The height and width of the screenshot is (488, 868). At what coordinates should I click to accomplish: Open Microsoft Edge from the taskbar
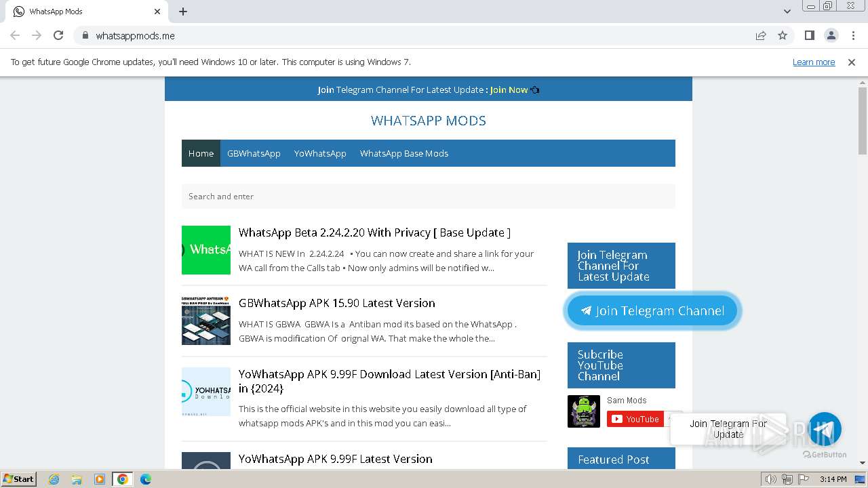click(x=146, y=479)
